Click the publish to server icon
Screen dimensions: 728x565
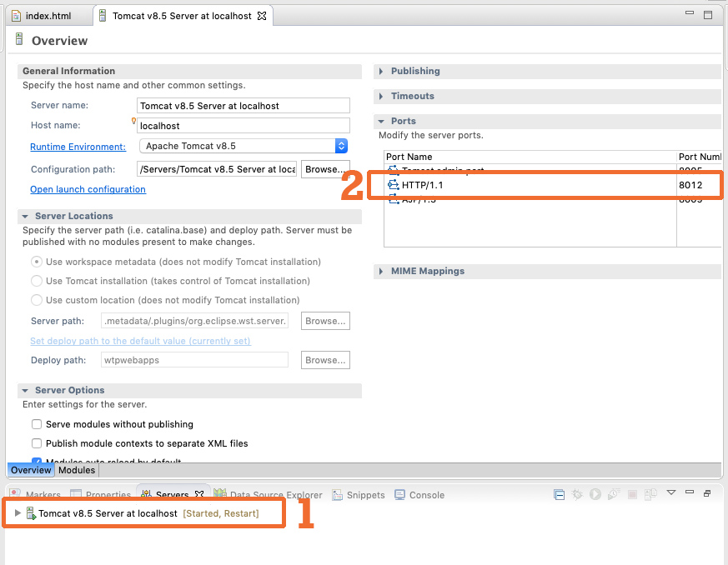click(650, 494)
